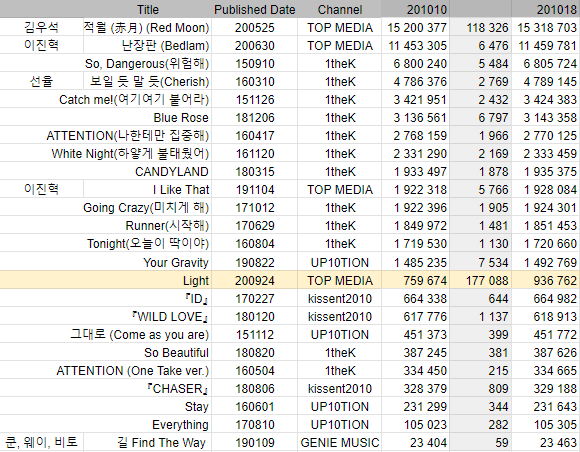
Task: Click the view difference '6 797'
Action: click(493, 118)
